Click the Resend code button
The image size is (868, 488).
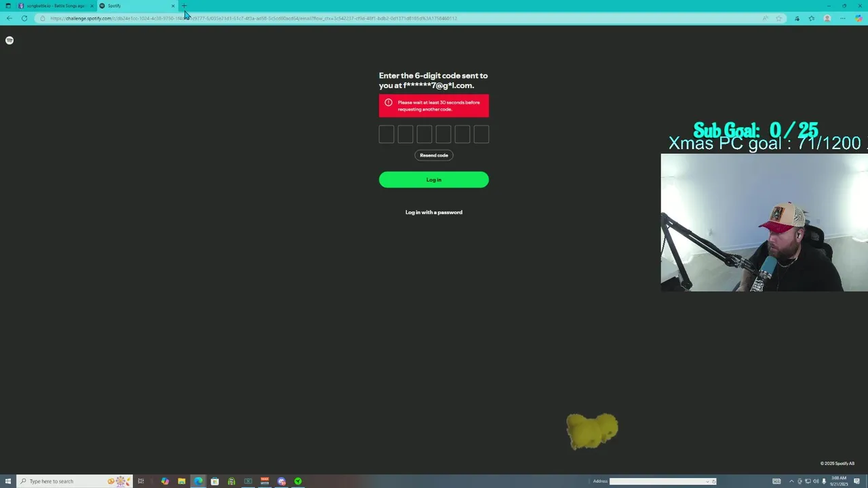[x=434, y=155]
